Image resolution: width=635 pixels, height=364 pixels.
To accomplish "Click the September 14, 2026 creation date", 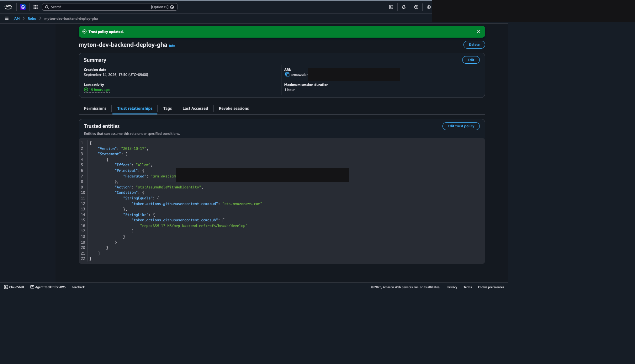I will point(116,75).
